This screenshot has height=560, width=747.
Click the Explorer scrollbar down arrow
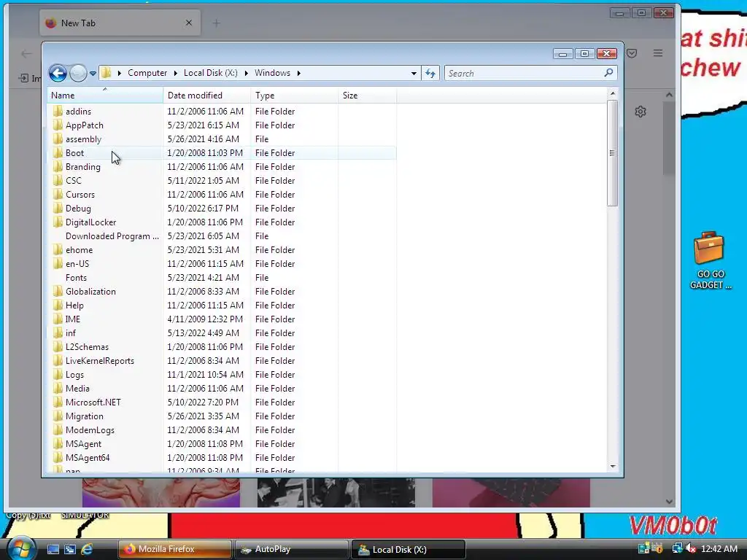tap(613, 466)
